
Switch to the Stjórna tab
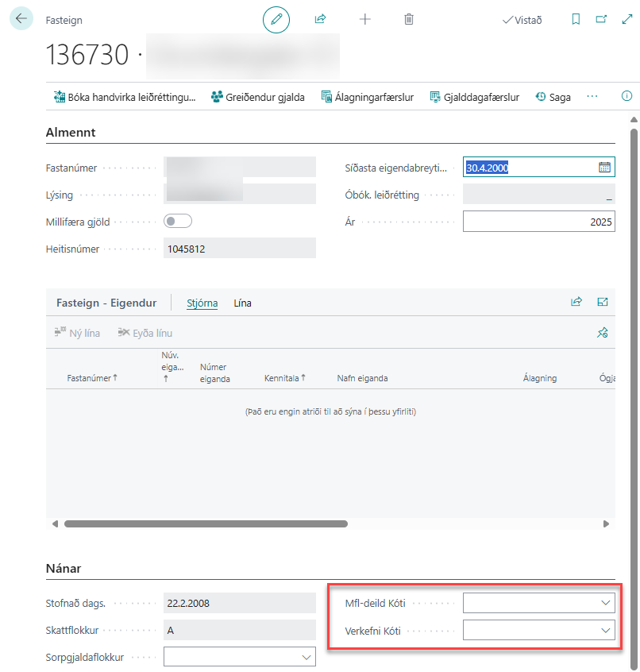tap(202, 303)
